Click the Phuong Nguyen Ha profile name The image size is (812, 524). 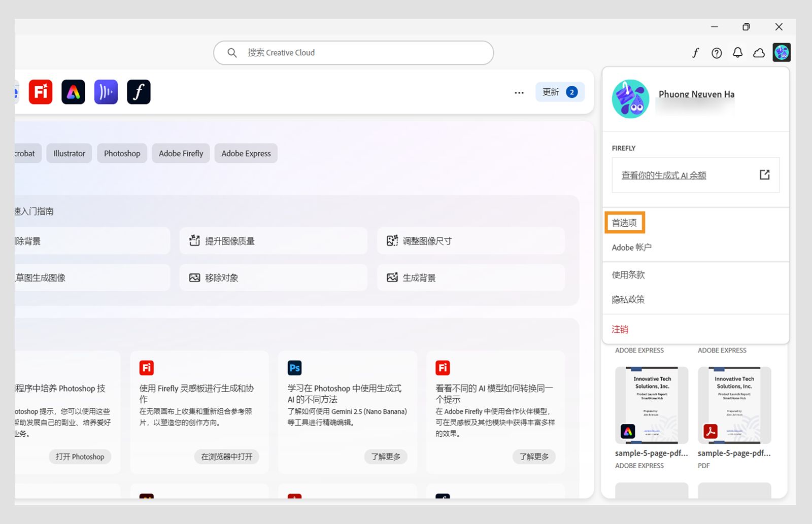pos(696,94)
